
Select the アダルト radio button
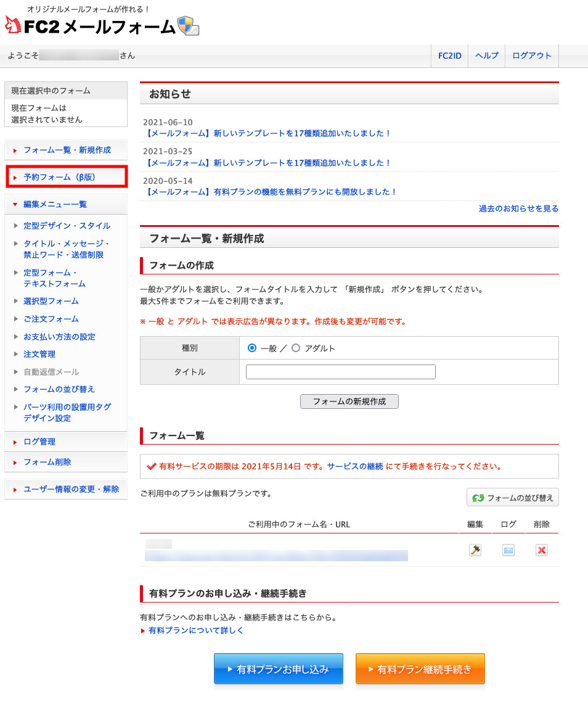point(296,348)
